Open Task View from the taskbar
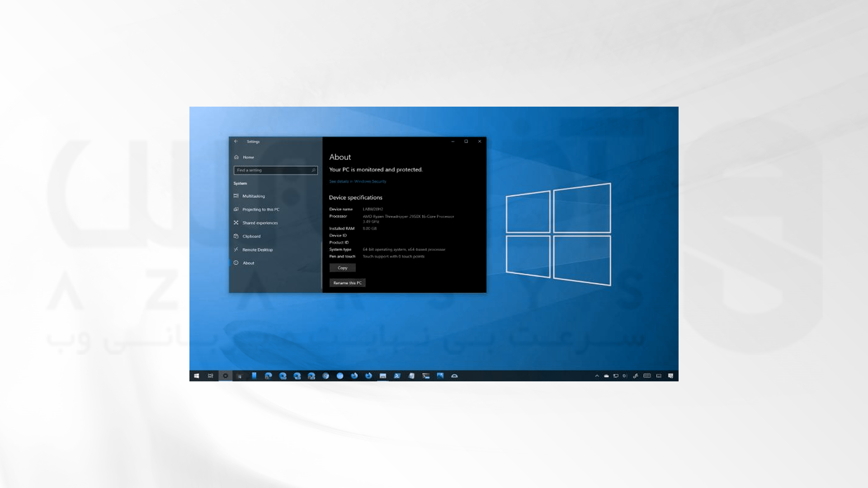Image resolution: width=868 pixels, height=488 pixels. pos(211,376)
